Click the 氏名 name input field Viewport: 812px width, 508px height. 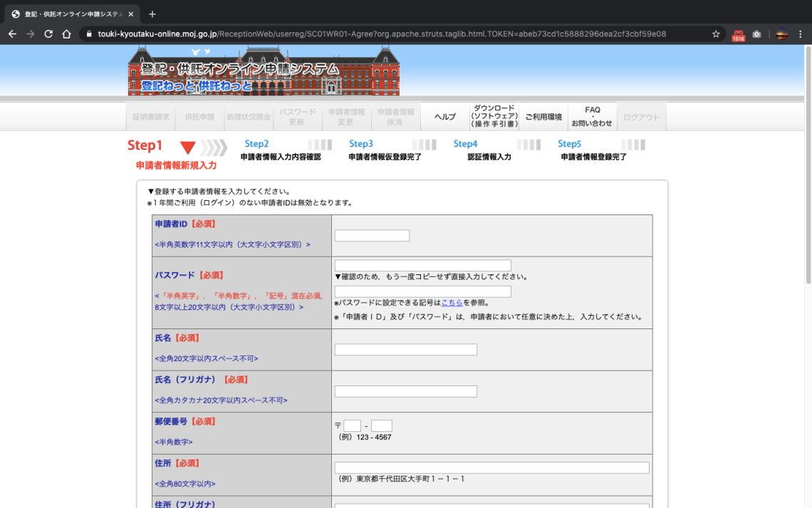coord(405,349)
